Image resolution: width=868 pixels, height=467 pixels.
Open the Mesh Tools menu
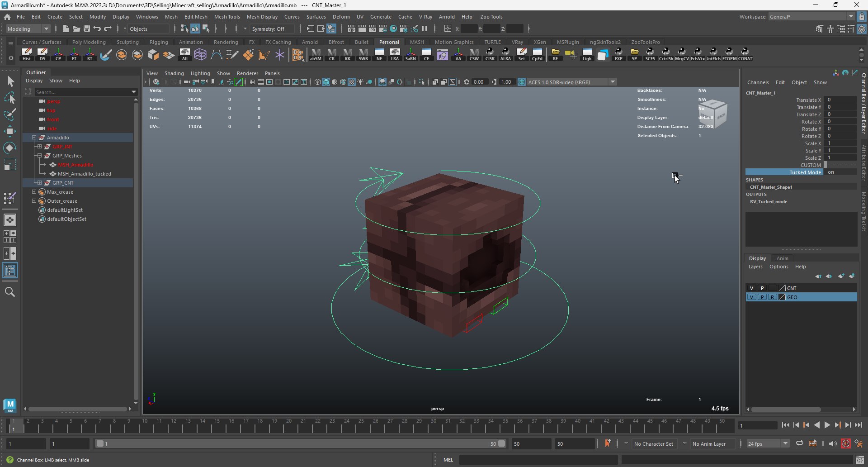pyautogui.click(x=227, y=17)
